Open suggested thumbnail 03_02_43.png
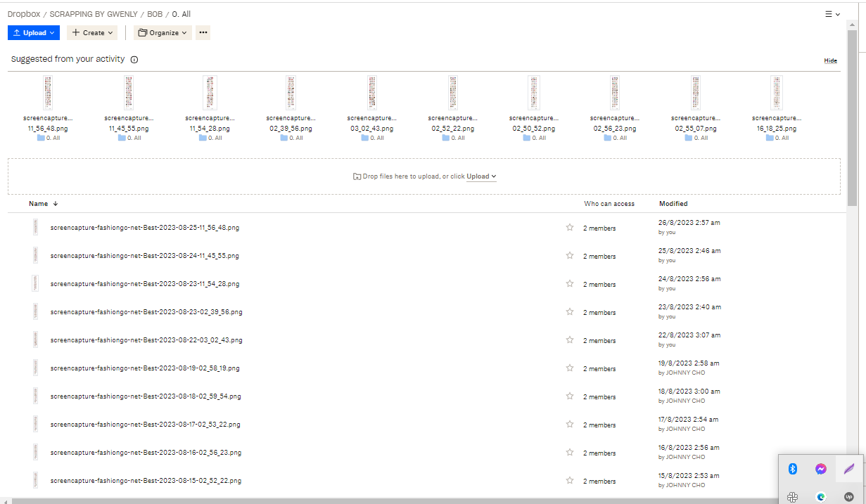The image size is (866, 504). point(371,92)
